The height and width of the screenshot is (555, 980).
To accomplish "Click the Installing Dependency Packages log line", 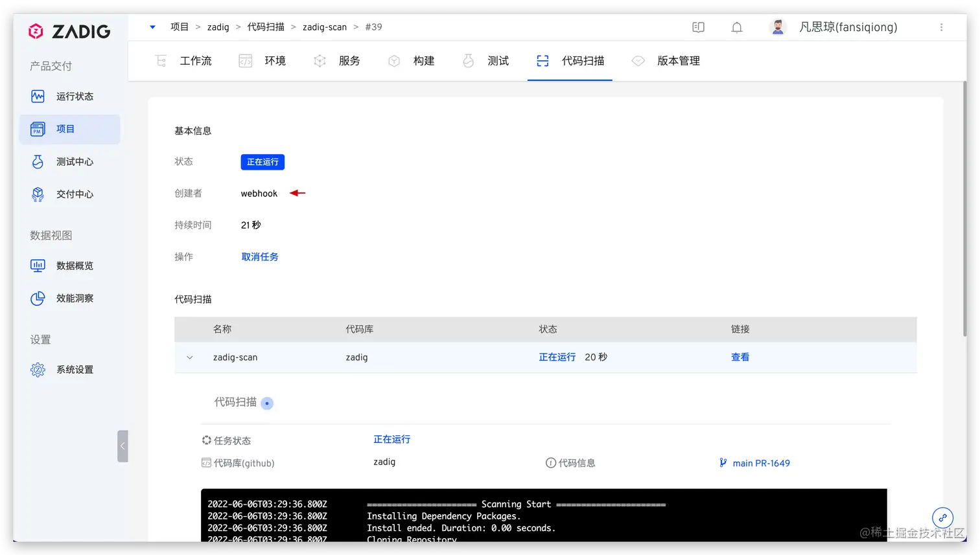I will tap(444, 516).
